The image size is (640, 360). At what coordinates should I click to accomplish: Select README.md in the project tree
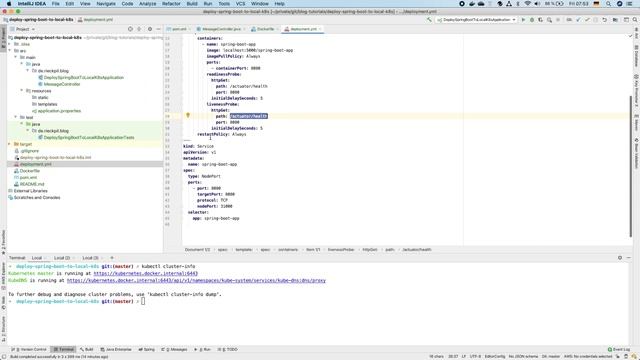pyautogui.click(x=32, y=184)
